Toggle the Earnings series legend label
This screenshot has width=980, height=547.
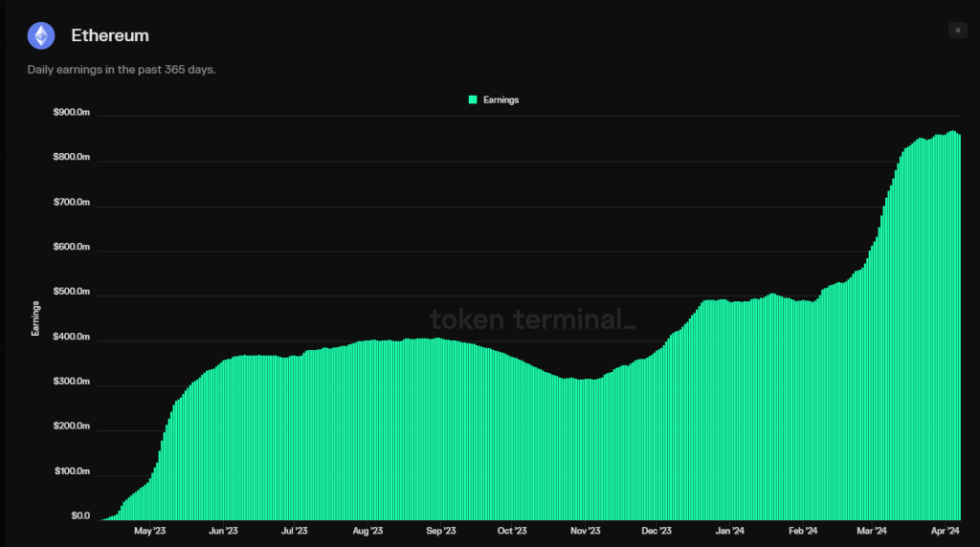point(501,99)
